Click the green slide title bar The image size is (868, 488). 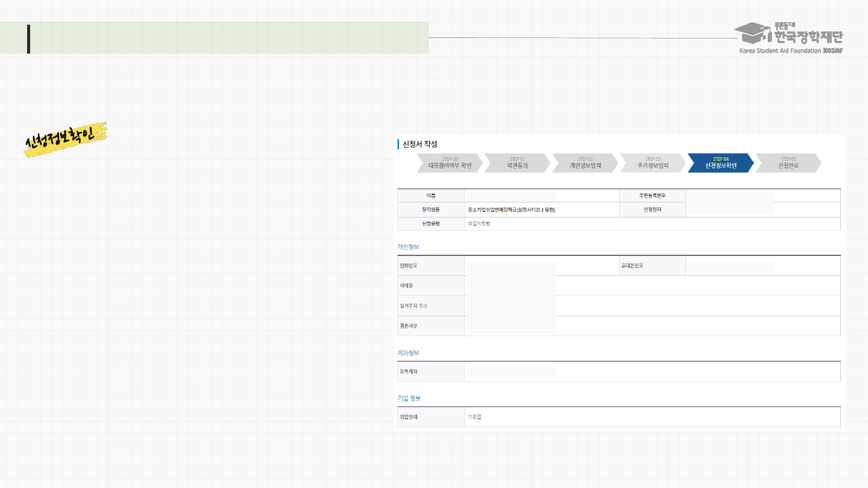click(x=229, y=38)
